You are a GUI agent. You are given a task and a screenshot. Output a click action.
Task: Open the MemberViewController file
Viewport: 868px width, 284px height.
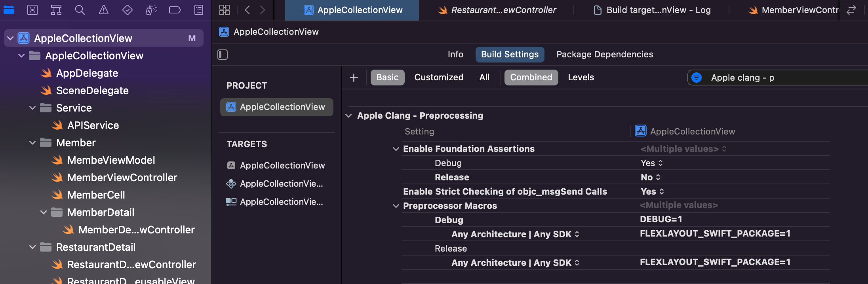click(x=122, y=178)
